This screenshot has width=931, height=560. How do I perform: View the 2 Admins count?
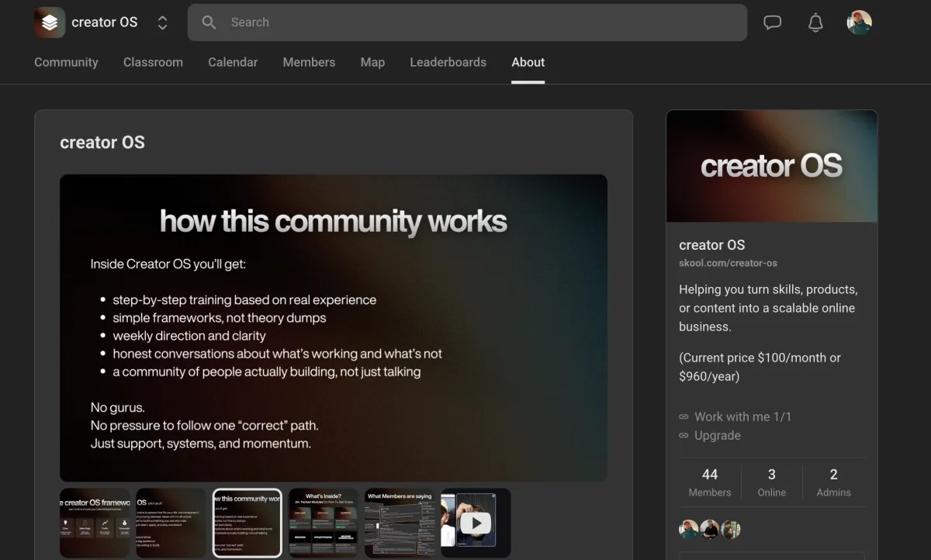(x=834, y=482)
